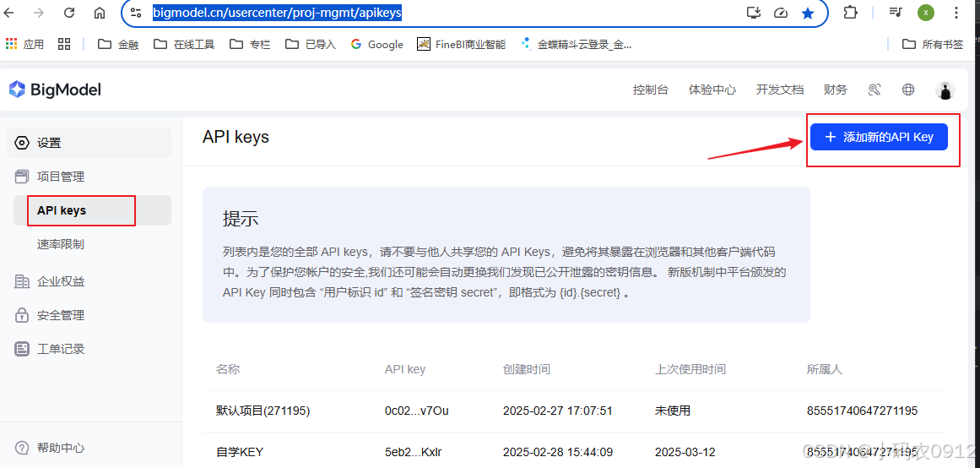Click creation time 2025-02-27 17:07:51

557,411
